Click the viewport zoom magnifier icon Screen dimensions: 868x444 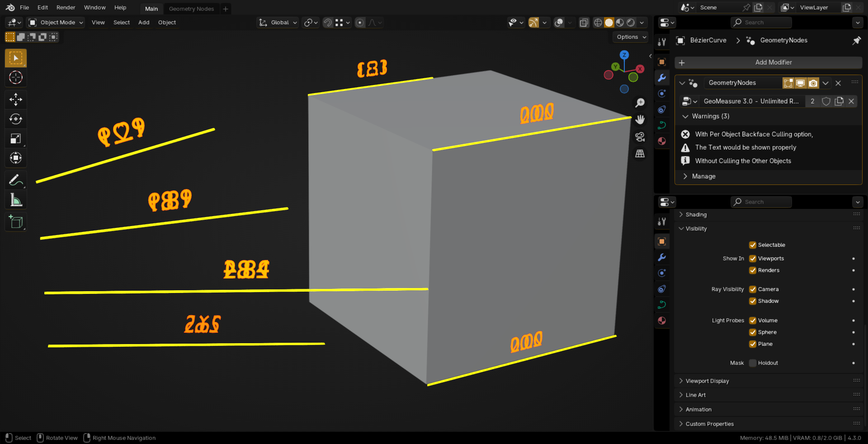640,103
